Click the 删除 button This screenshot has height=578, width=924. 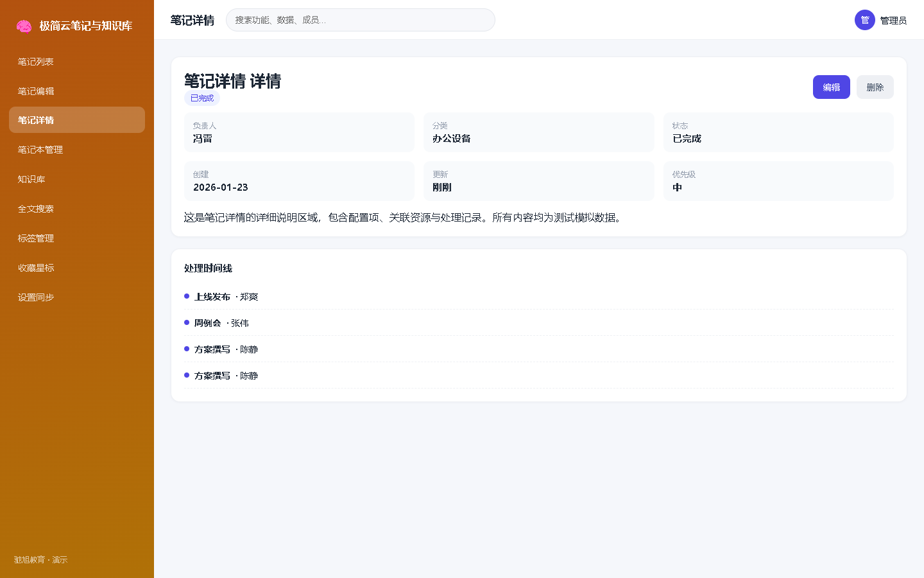875,87
